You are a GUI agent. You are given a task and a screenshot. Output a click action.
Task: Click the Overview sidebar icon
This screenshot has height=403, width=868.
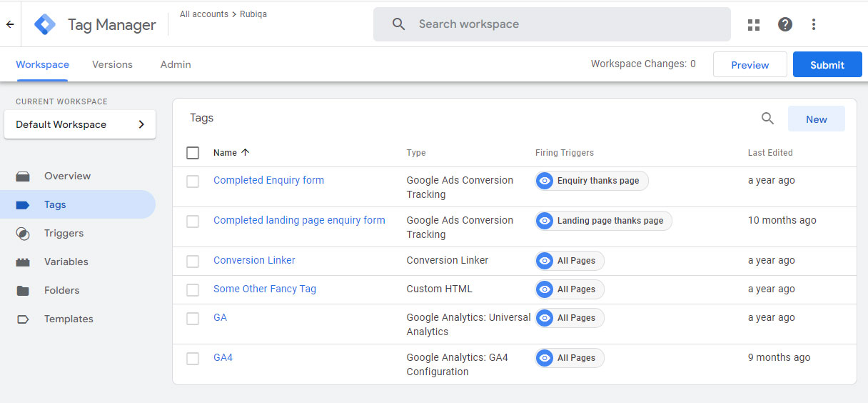click(23, 176)
